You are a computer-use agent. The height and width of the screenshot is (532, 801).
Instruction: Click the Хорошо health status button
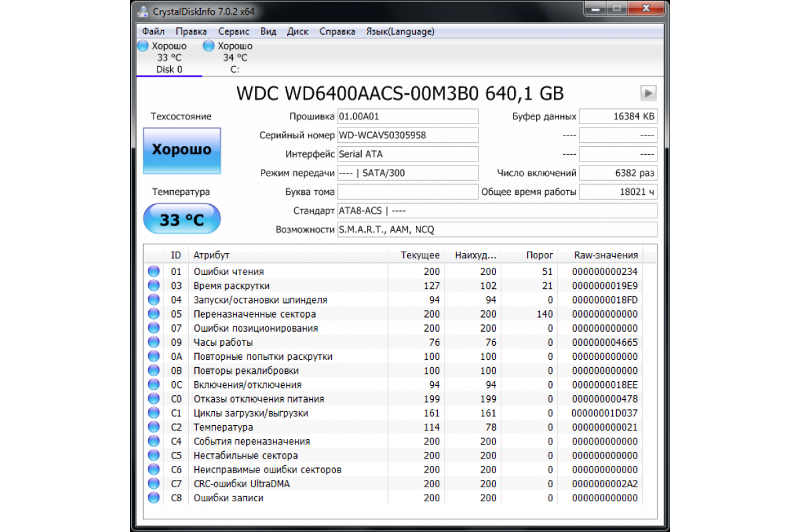coord(182,150)
